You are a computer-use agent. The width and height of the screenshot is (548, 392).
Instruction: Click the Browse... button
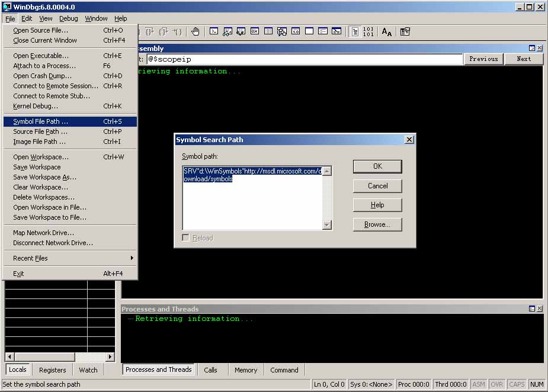pyautogui.click(x=377, y=224)
